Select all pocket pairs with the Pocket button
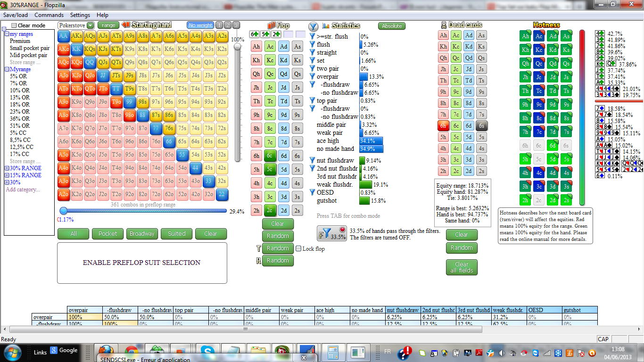 [x=108, y=233]
